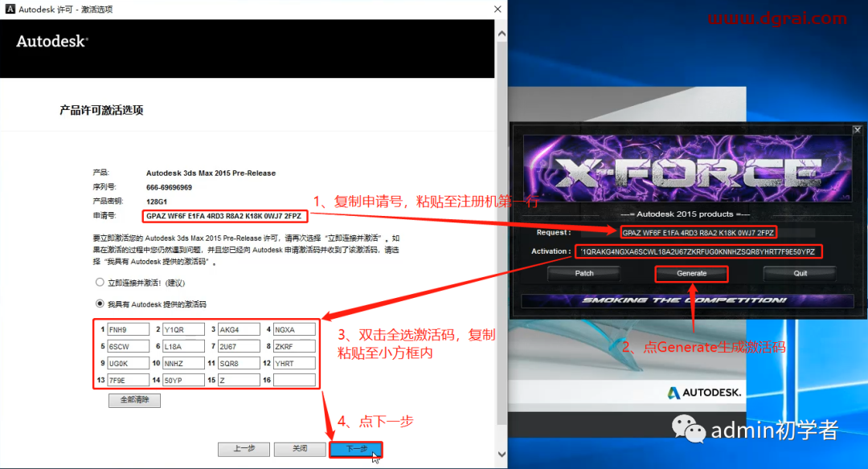Click activation code field 8 containing ZKRF
The image size is (868, 469).
(x=294, y=347)
